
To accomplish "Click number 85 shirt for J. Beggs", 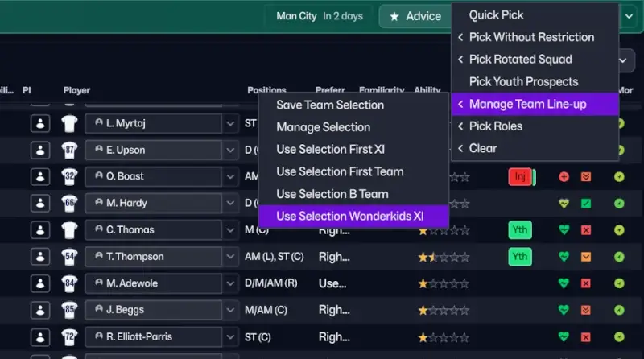I will tap(69, 311).
